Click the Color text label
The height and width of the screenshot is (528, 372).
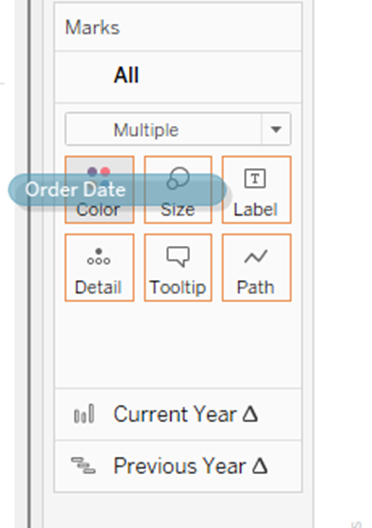(x=98, y=210)
